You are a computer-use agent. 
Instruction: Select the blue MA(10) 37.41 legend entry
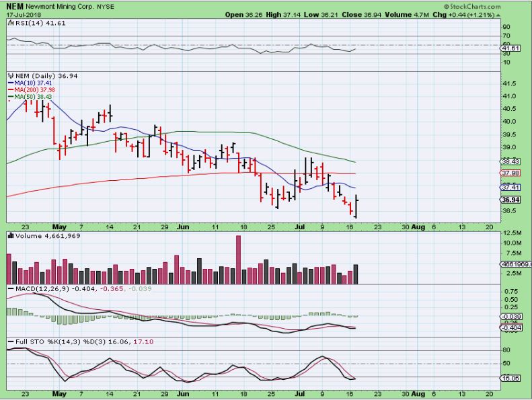[x=30, y=83]
